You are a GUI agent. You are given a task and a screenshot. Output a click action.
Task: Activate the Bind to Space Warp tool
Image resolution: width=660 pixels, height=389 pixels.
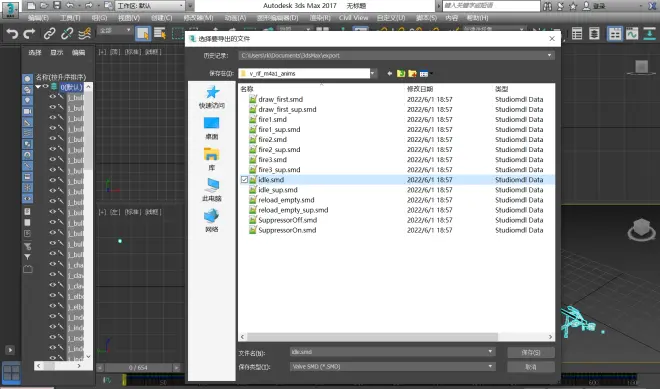click(85, 33)
